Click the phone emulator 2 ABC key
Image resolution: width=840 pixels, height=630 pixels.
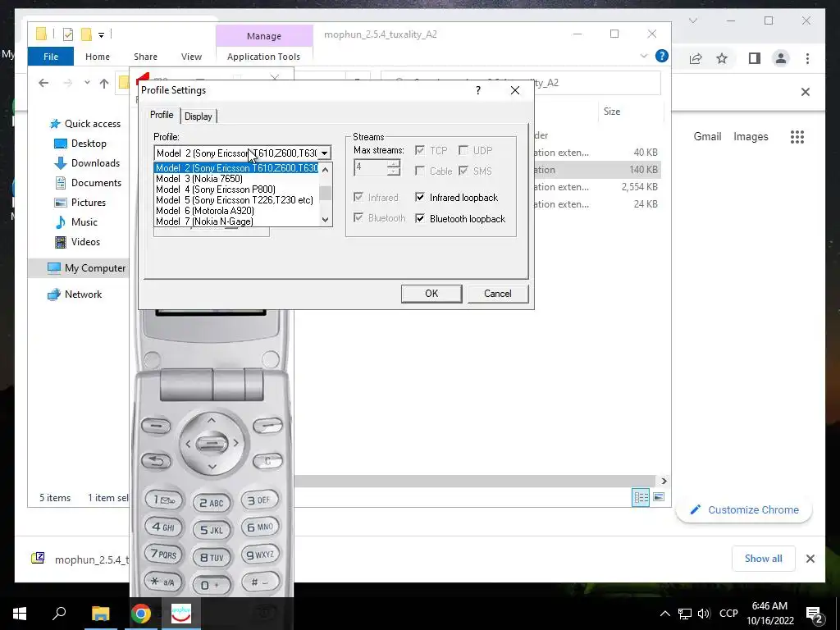point(212,503)
